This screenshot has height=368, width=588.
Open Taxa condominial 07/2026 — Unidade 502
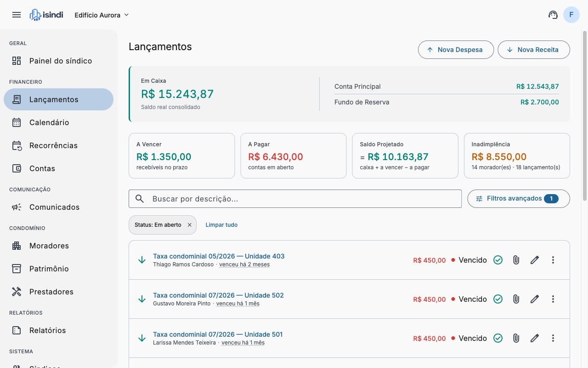[218, 295]
